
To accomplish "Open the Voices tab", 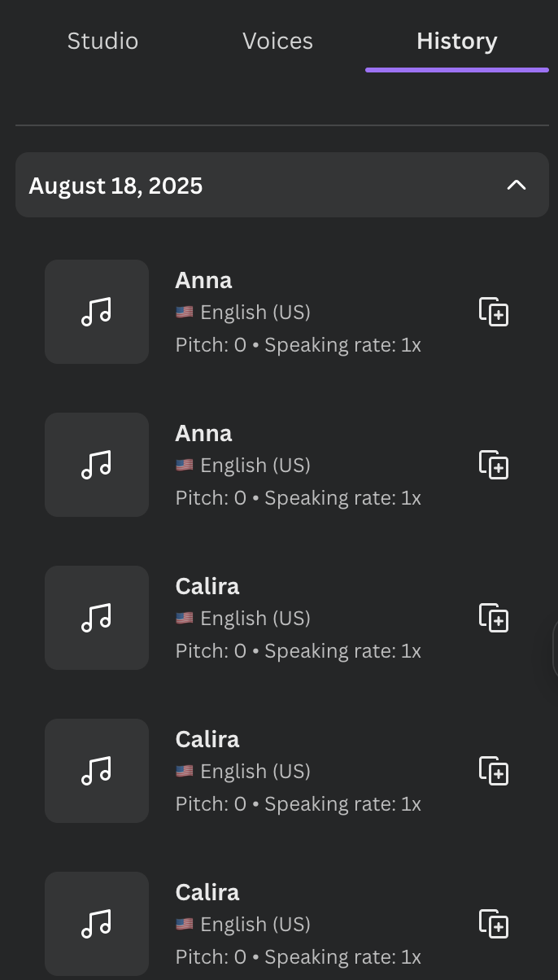I will pyautogui.click(x=277, y=42).
